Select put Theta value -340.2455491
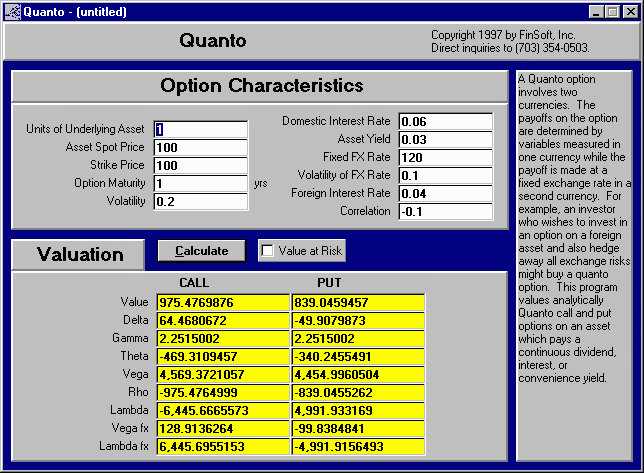Screen dimensions: 644x473 [358, 356]
